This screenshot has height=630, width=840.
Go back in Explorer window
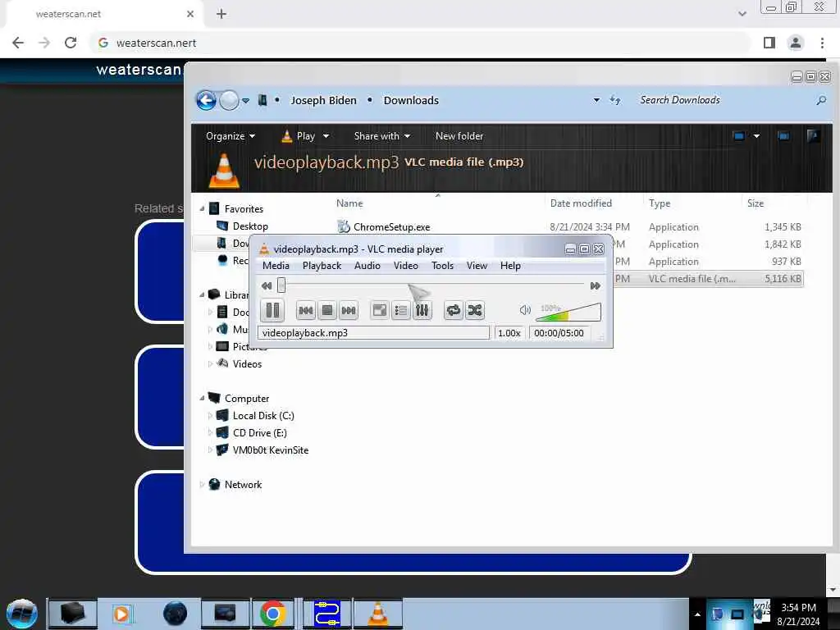pyautogui.click(x=206, y=100)
